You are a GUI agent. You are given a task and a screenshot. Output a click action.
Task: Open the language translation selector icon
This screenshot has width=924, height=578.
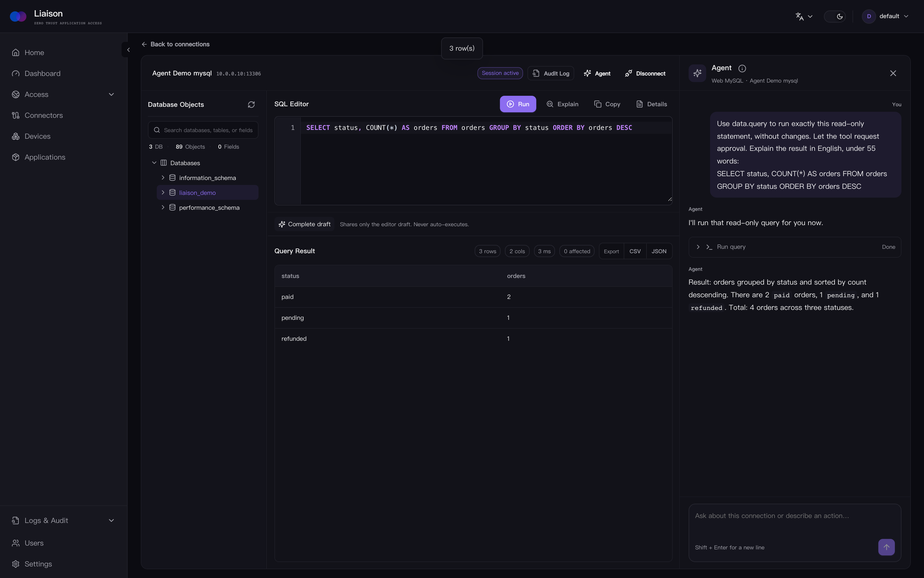click(x=799, y=17)
